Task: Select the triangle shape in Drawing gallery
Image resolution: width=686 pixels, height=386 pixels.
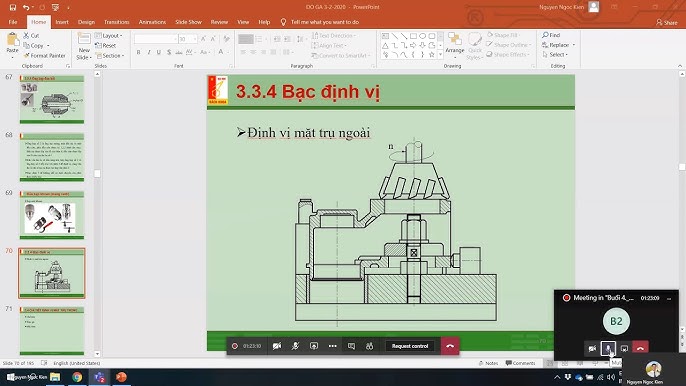Action: [x=385, y=45]
